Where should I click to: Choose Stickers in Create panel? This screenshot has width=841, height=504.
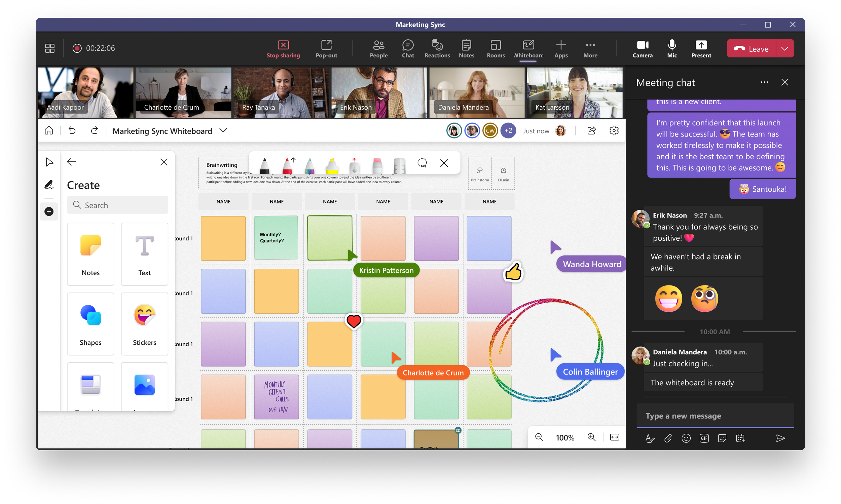tap(144, 324)
